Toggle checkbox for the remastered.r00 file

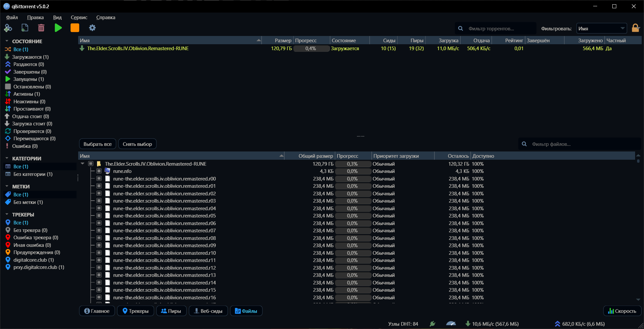click(99, 179)
